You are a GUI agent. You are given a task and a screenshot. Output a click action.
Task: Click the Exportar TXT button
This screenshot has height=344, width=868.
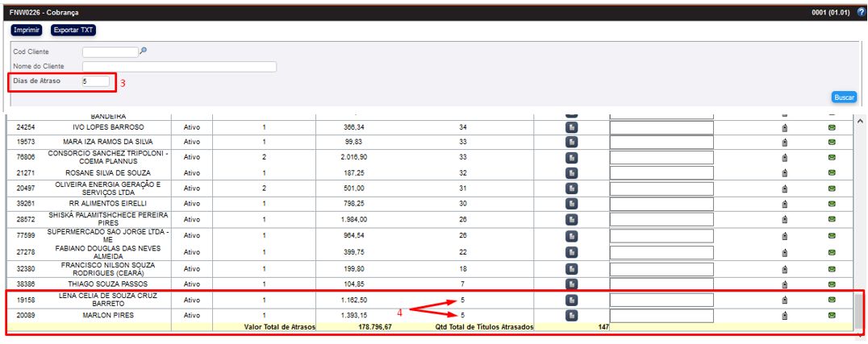(x=73, y=30)
